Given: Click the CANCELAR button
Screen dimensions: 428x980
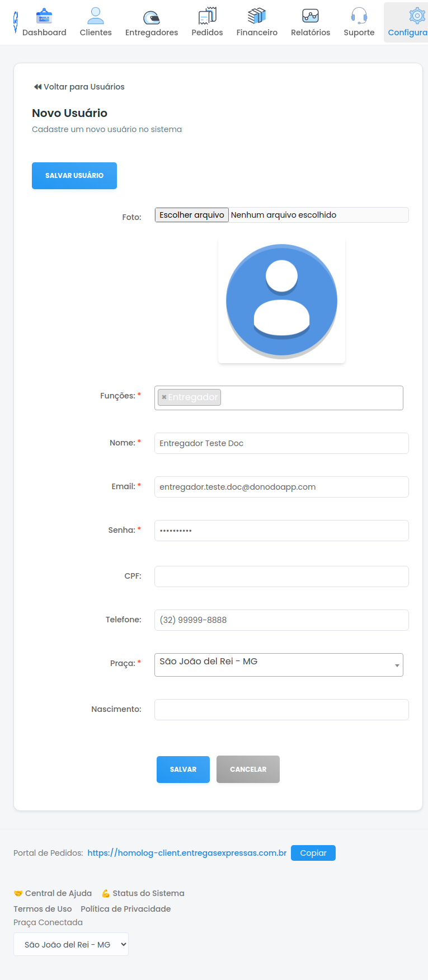Looking at the screenshot, I should pos(248,770).
